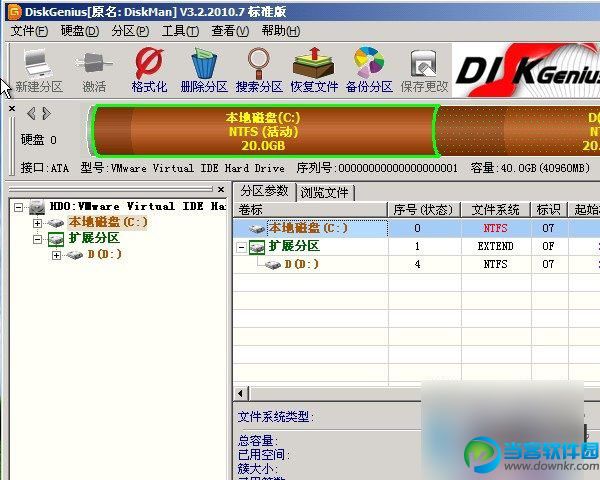The height and width of the screenshot is (480, 600).
Task: Select HD0:VMware Virtual IDE label in tree
Action: 137,207
